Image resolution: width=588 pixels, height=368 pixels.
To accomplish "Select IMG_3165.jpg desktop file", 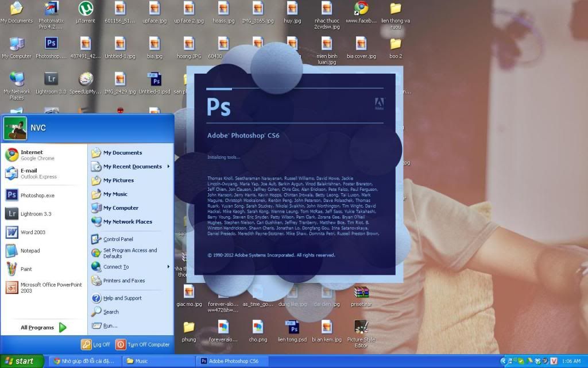I will pyautogui.click(x=258, y=13).
